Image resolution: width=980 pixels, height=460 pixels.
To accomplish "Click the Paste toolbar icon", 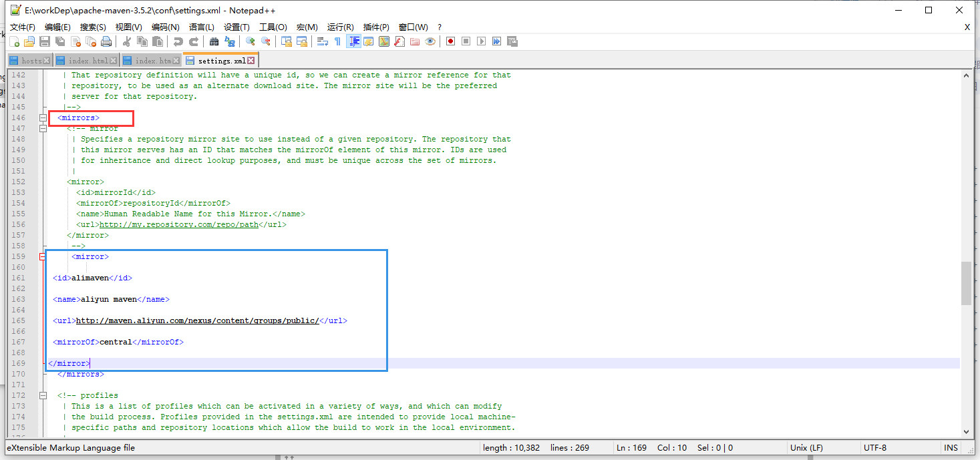I will (x=158, y=41).
